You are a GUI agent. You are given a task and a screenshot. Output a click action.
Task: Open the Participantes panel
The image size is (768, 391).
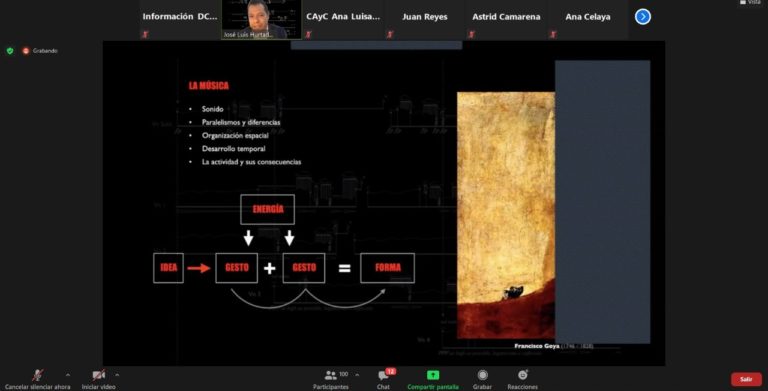[331, 380]
